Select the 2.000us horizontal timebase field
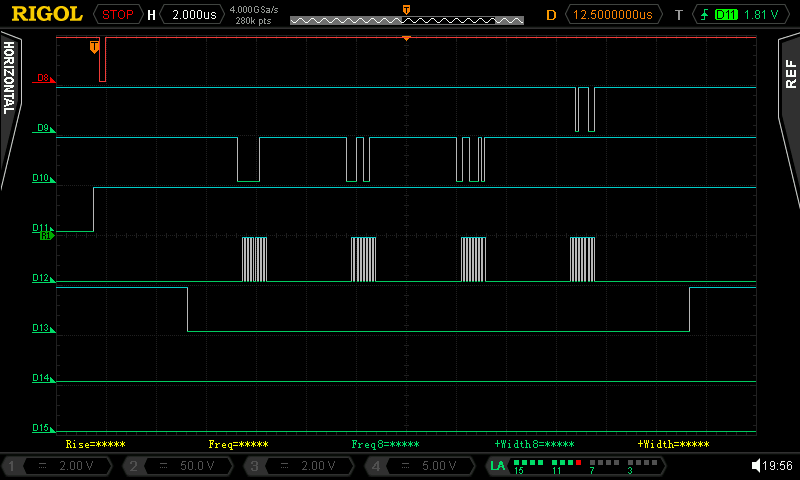The image size is (800, 480). click(194, 14)
